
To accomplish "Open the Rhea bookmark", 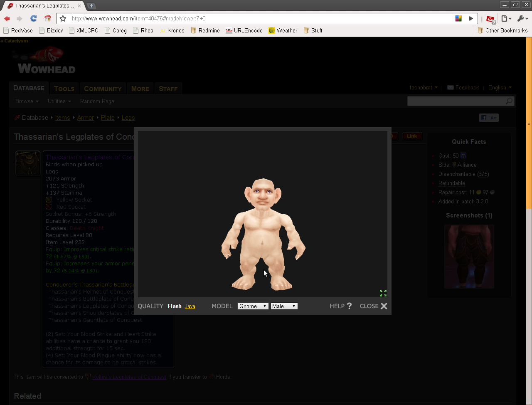I will pos(143,30).
